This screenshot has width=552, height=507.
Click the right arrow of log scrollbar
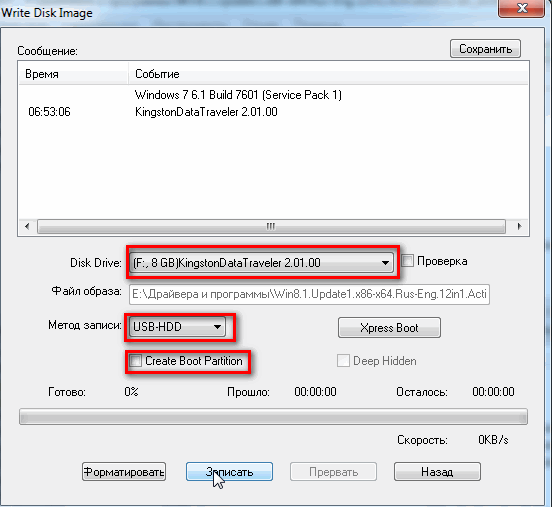(519, 226)
